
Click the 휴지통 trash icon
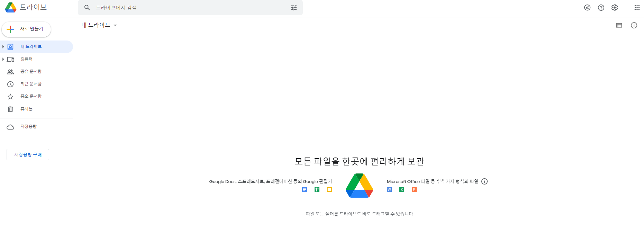(10, 109)
